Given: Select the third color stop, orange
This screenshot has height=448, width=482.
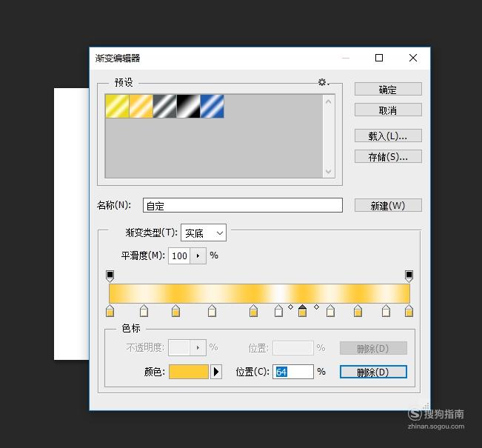Looking at the screenshot, I should point(175,311).
